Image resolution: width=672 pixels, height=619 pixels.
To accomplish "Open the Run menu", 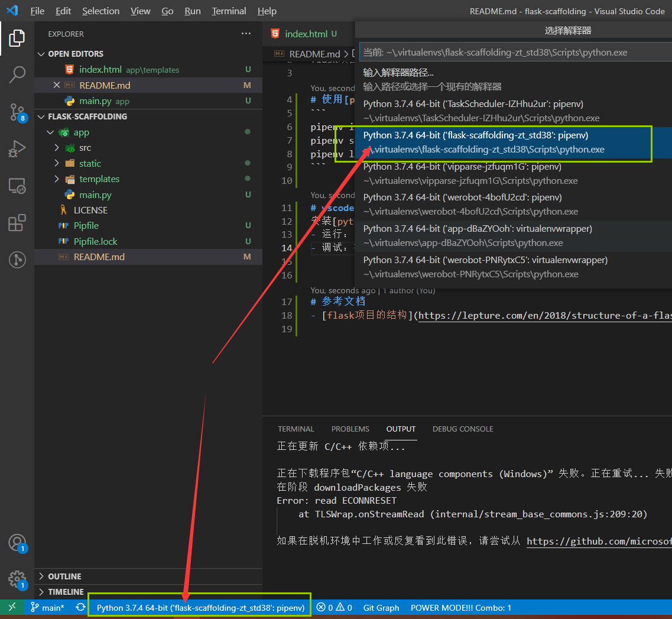I will (x=193, y=11).
